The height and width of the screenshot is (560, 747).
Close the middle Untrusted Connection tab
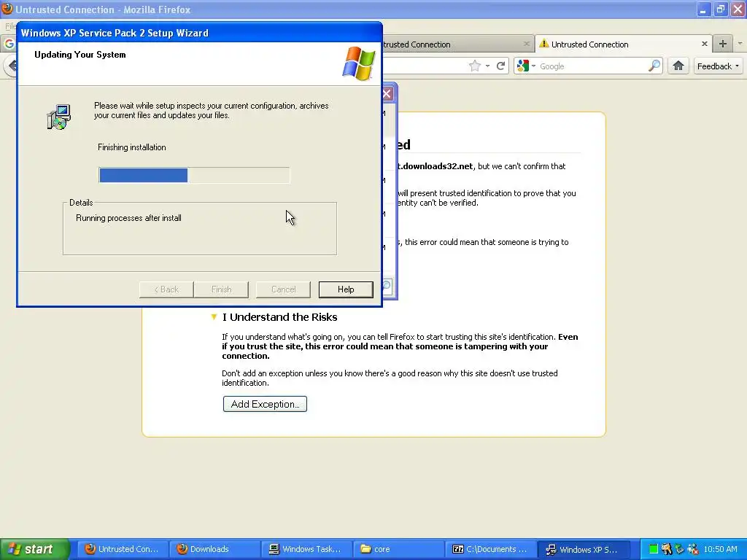tap(526, 44)
